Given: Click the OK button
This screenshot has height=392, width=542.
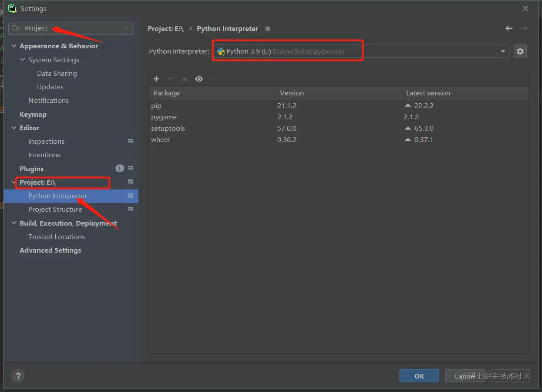Looking at the screenshot, I should click(419, 376).
